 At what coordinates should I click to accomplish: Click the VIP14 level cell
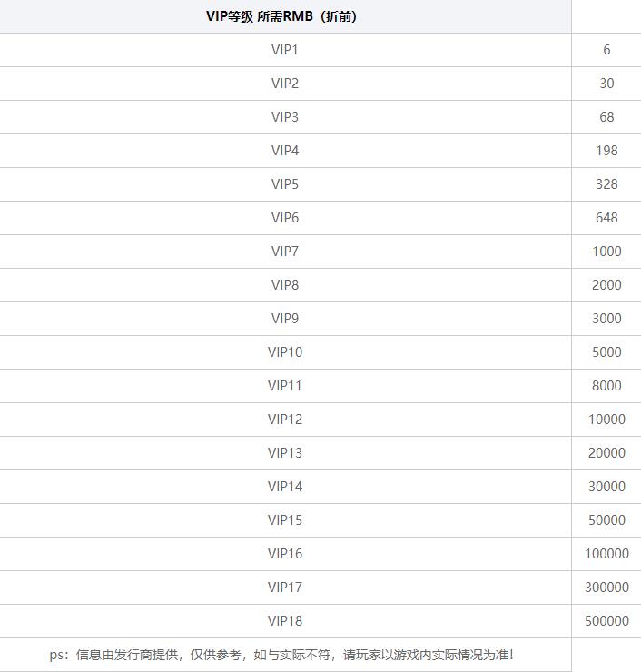pos(285,487)
